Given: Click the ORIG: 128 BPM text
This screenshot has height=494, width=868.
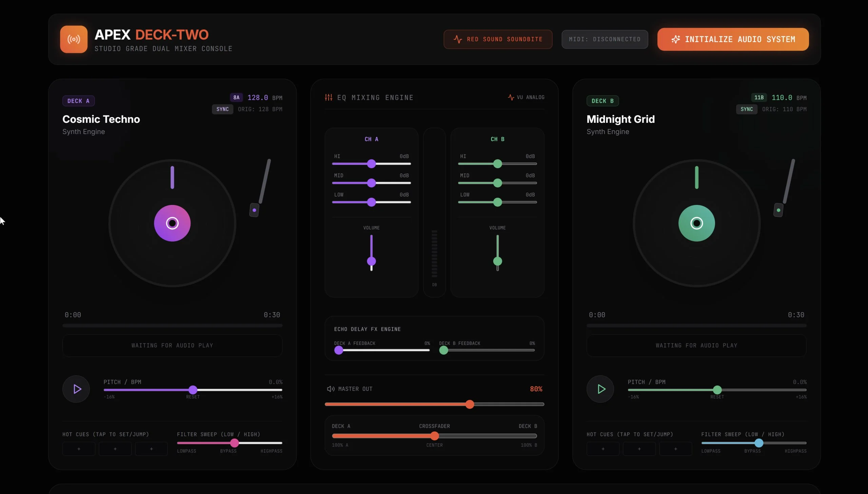Looking at the screenshot, I should 260,109.
